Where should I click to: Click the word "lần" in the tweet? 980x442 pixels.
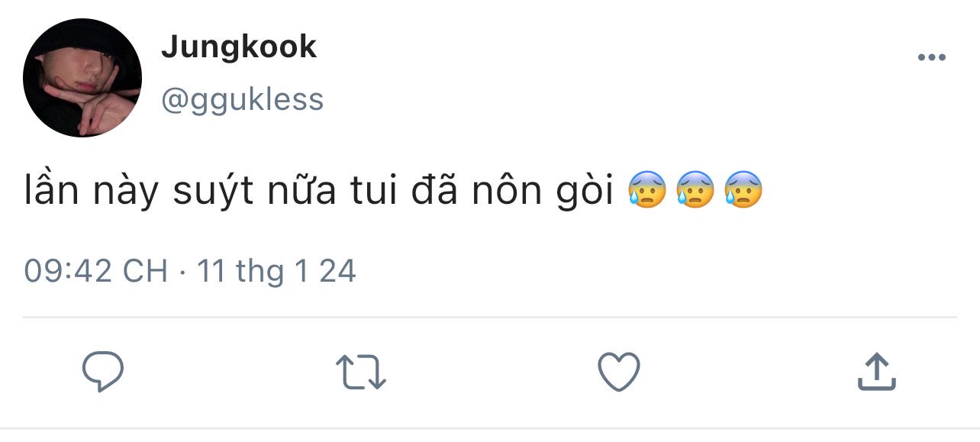coord(51,191)
